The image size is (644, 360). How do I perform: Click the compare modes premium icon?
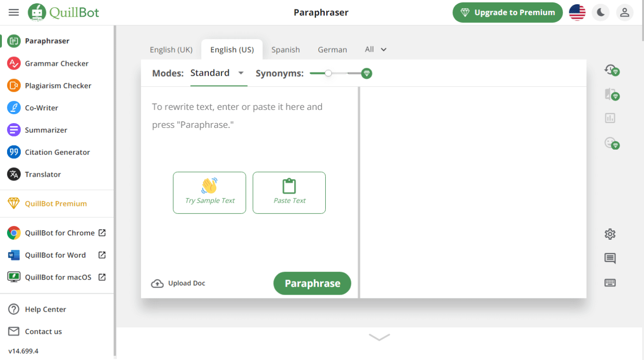tap(611, 94)
